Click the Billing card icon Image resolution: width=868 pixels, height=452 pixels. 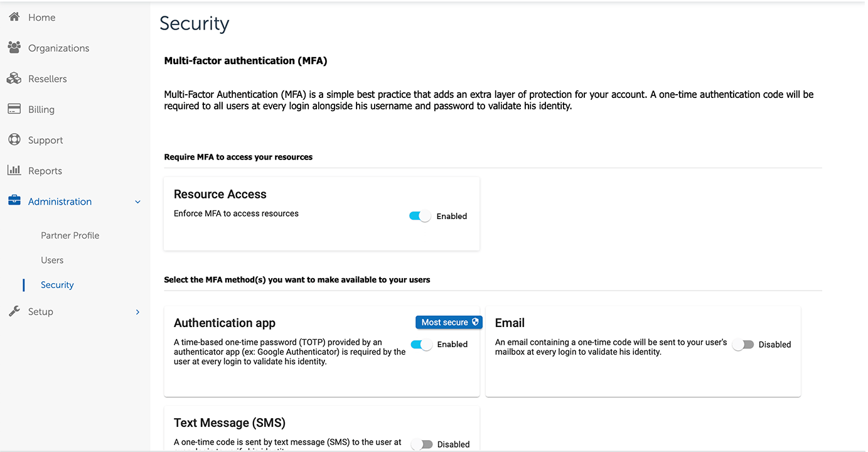[14, 109]
